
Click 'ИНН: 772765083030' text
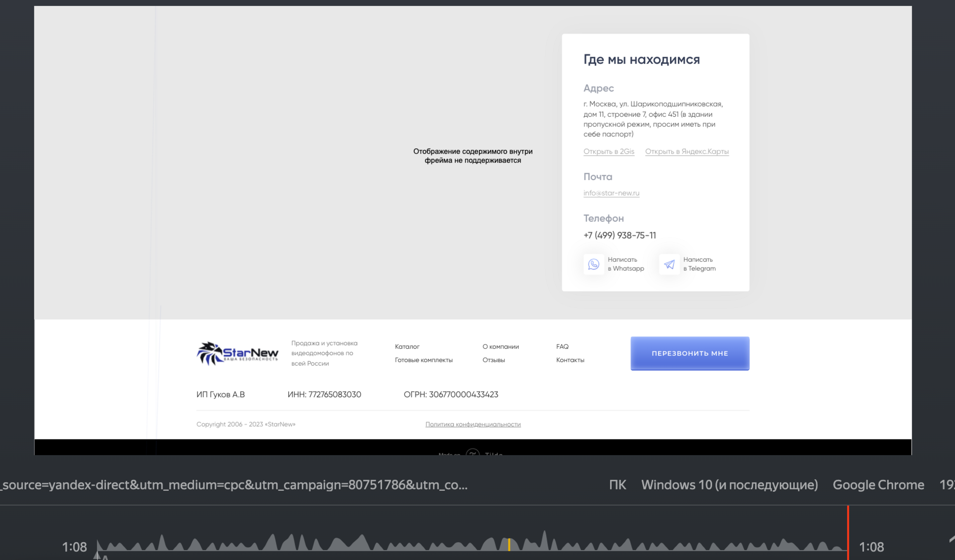(x=324, y=394)
